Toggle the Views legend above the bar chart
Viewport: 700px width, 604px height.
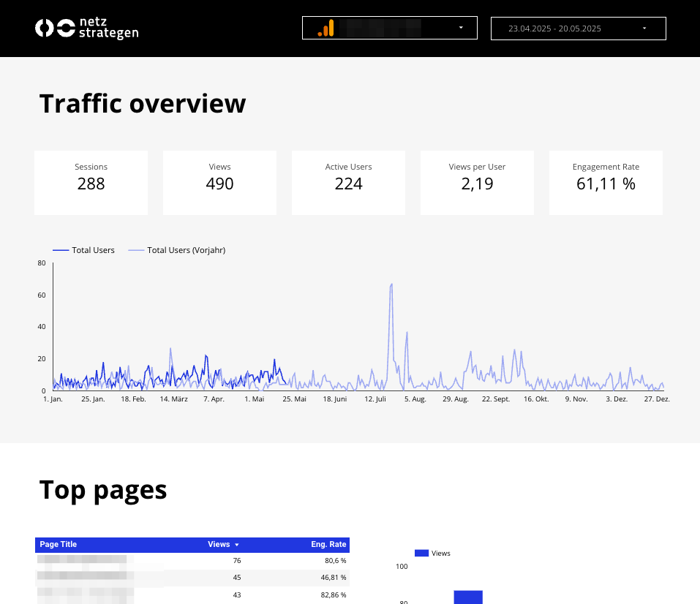tap(432, 553)
